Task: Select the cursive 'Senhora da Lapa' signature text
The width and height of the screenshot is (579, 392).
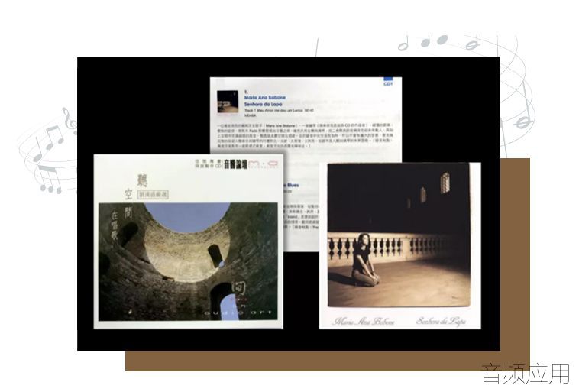Action: 441,321
